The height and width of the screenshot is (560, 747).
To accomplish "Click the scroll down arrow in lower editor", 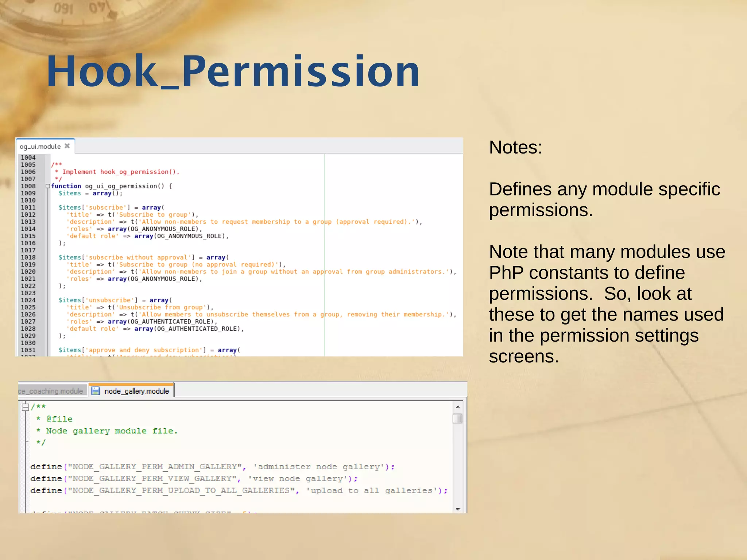I will 458,509.
